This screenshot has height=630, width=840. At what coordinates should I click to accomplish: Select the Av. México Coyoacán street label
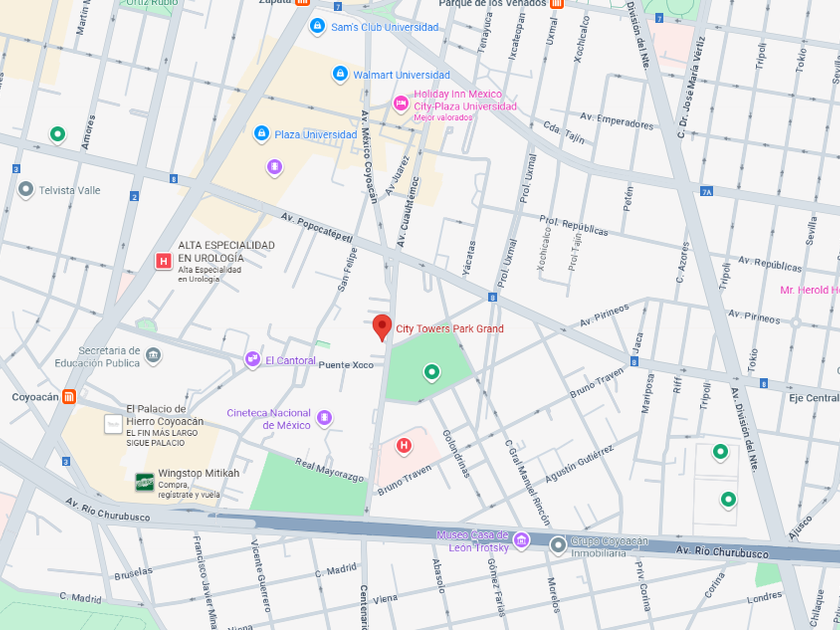click(369, 157)
